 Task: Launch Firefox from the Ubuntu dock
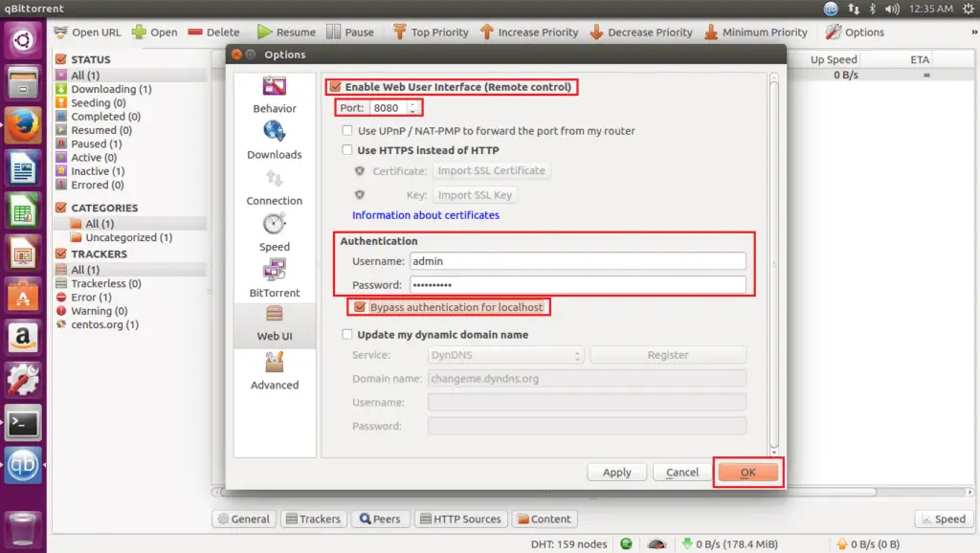pyautogui.click(x=23, y=125)
